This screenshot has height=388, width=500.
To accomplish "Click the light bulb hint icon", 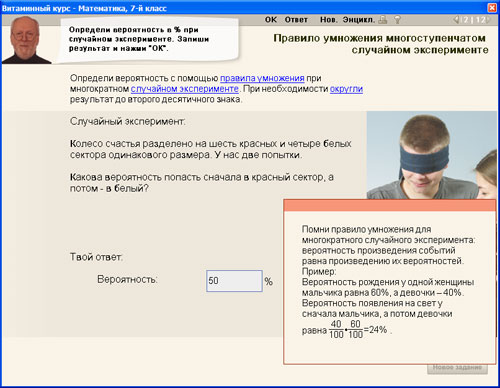I will pos(397,20).
